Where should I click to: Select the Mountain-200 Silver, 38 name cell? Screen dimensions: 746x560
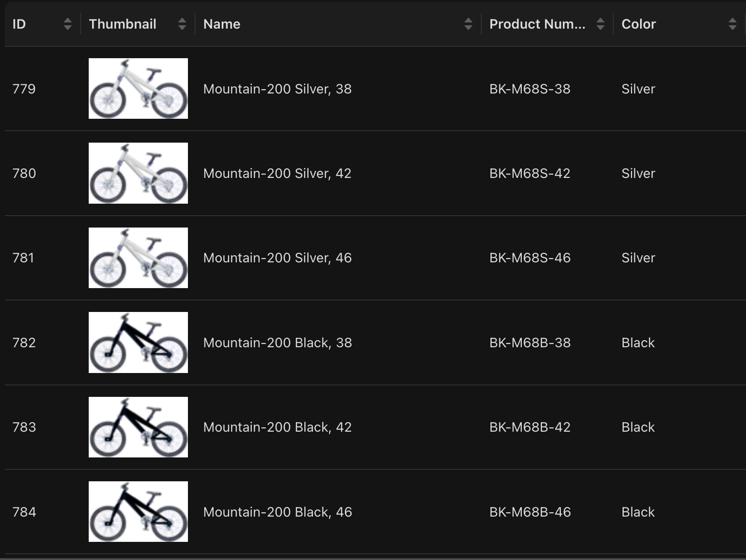click(x=277, y=89)
